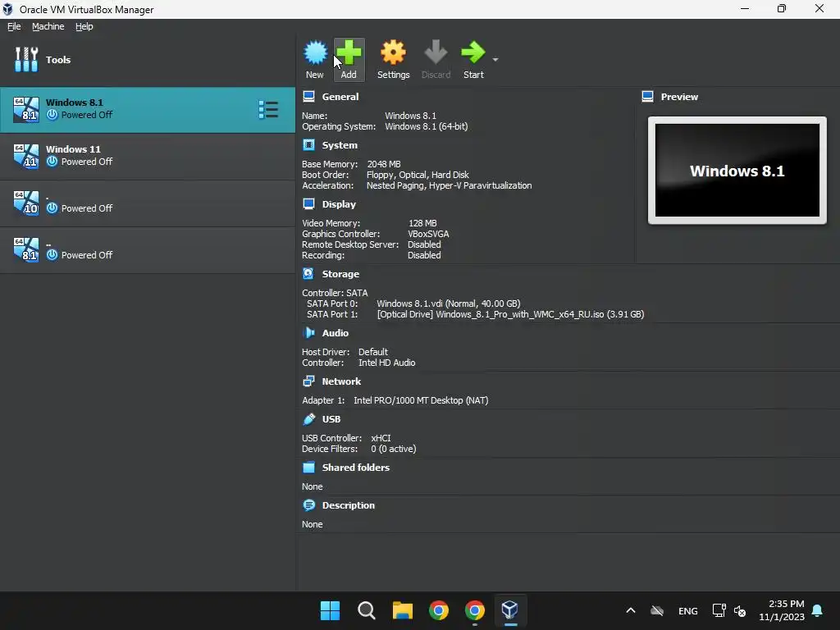Select the last unnamed 8.1 VM icon
Image resolution: width=840 pixels, height=630 pixels.
[x=26, y=249]
